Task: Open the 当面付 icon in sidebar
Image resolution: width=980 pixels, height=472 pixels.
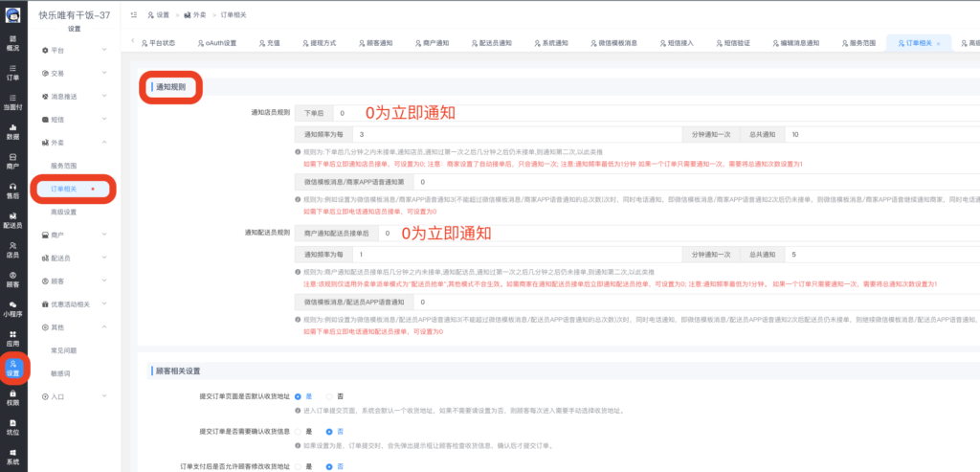Action: (12, 101)
